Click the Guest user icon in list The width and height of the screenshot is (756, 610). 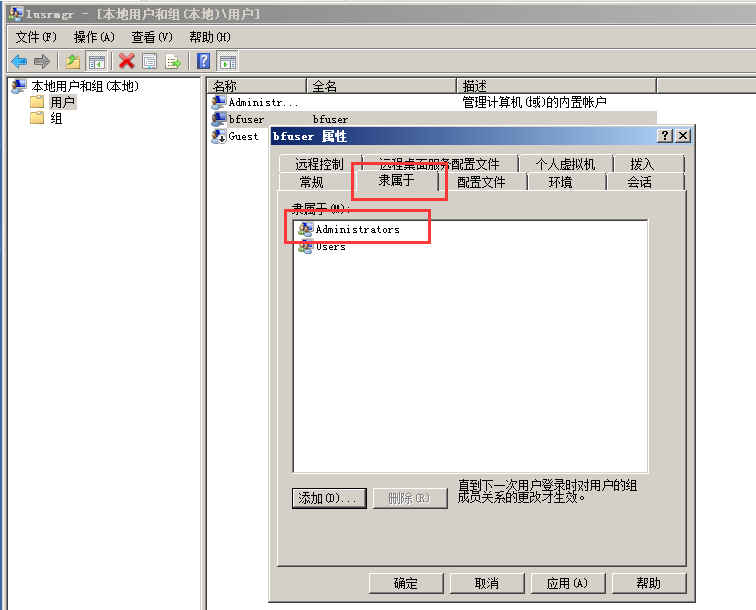pyautogui.click(x=218, y=136)
